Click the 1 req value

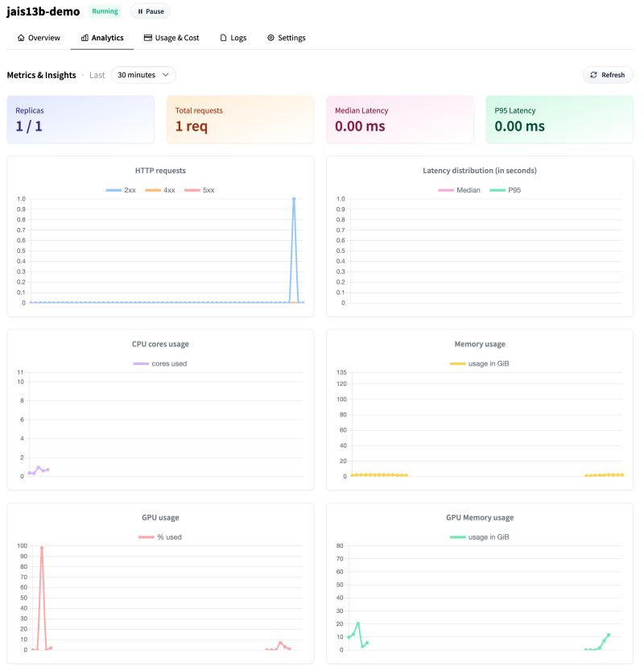[192, 126]
